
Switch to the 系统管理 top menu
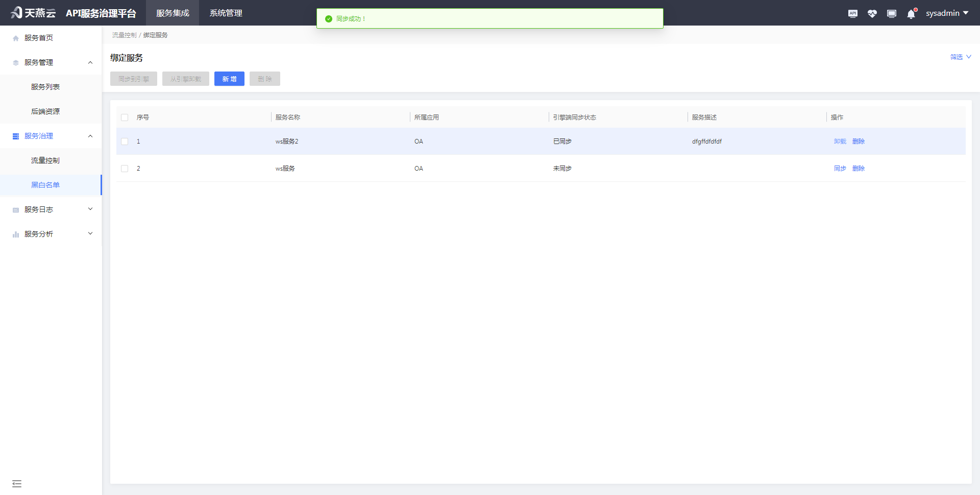click(225, 13)
